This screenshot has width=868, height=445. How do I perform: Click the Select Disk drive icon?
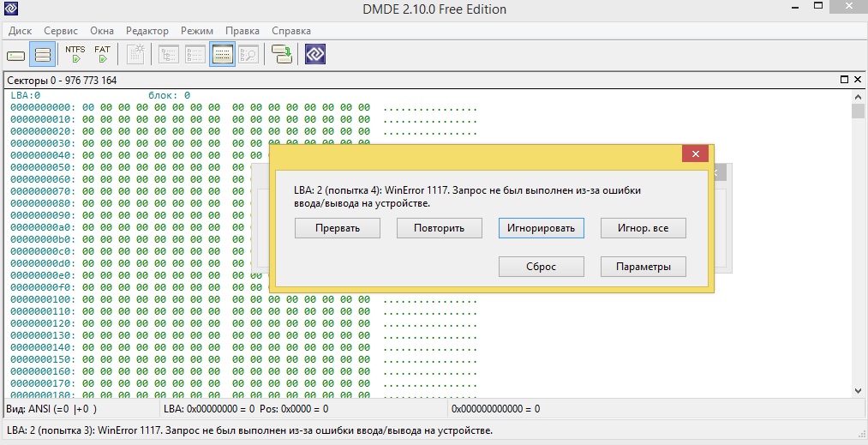pos(15,55)
